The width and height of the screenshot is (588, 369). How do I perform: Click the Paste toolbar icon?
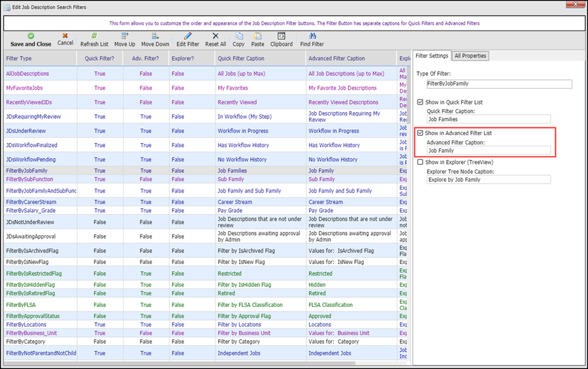coord(257,36)
